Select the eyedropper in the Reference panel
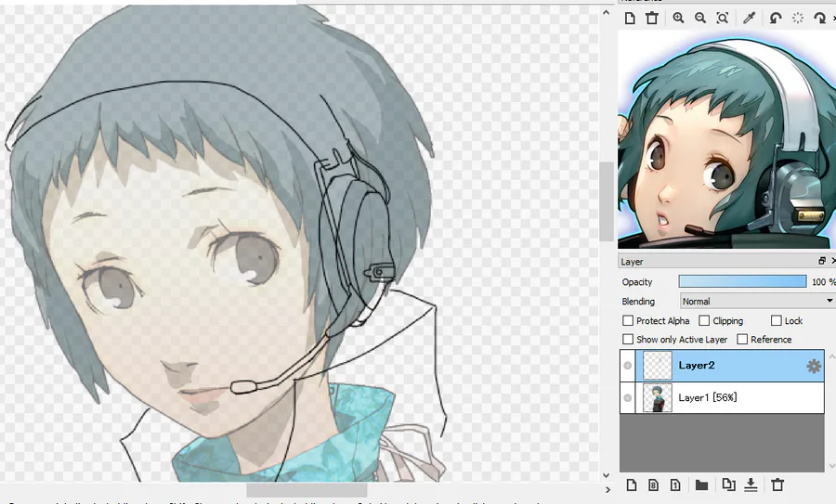Viewport: 836px width, 504px height. click(x=749, y=19)
